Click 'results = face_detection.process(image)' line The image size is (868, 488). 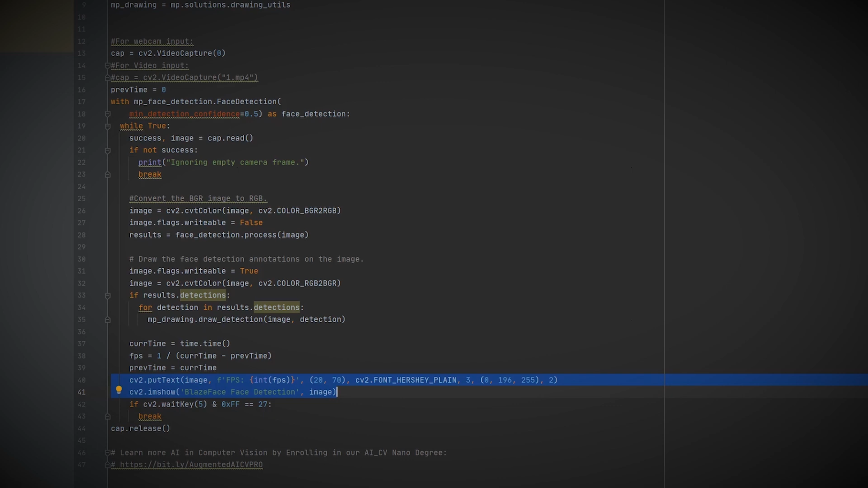click(219, 235)
